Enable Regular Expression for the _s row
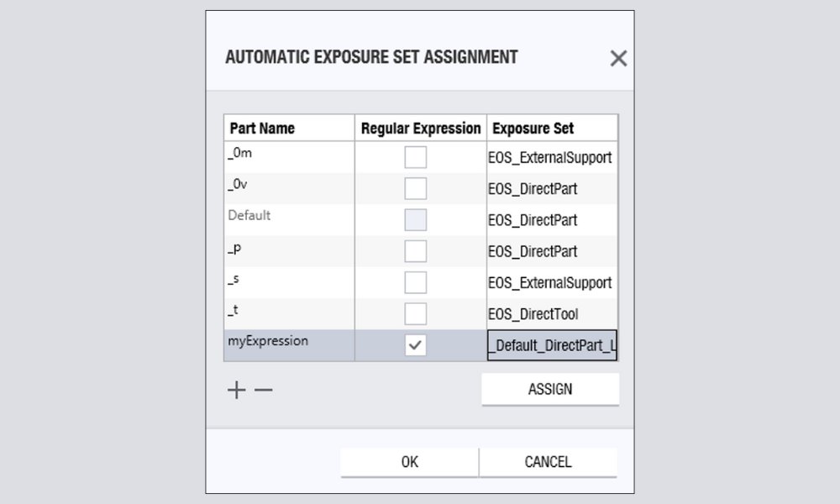The height and width of the screenshot is (504, 840). 415,281
